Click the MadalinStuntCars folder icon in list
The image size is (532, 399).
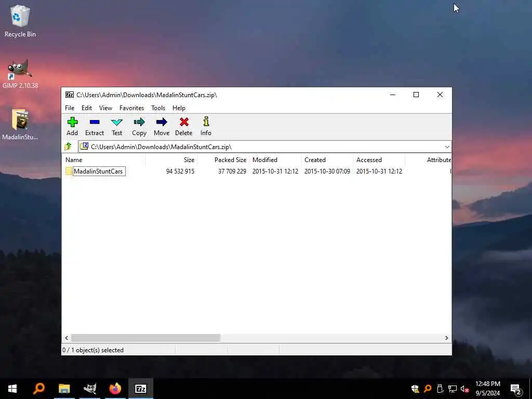(x=69, y=171)
